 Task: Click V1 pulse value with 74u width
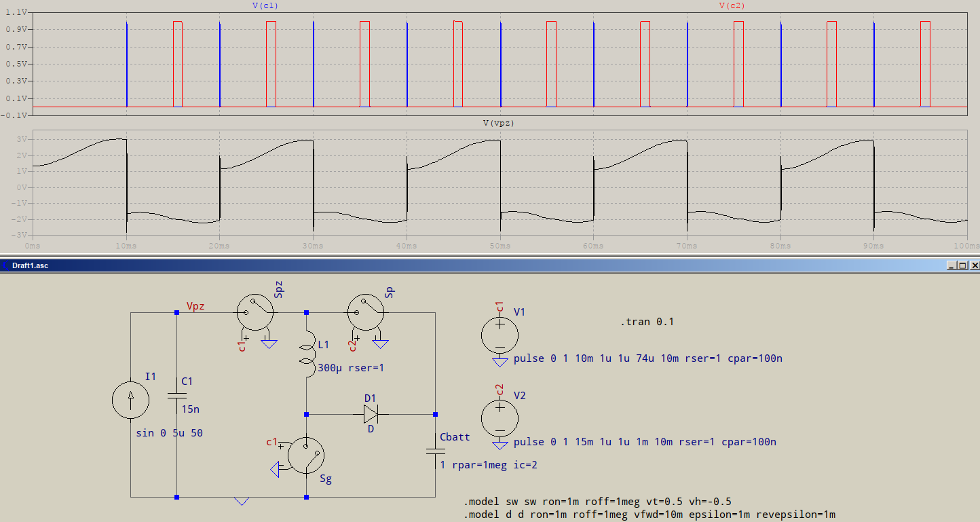[648, 358]
